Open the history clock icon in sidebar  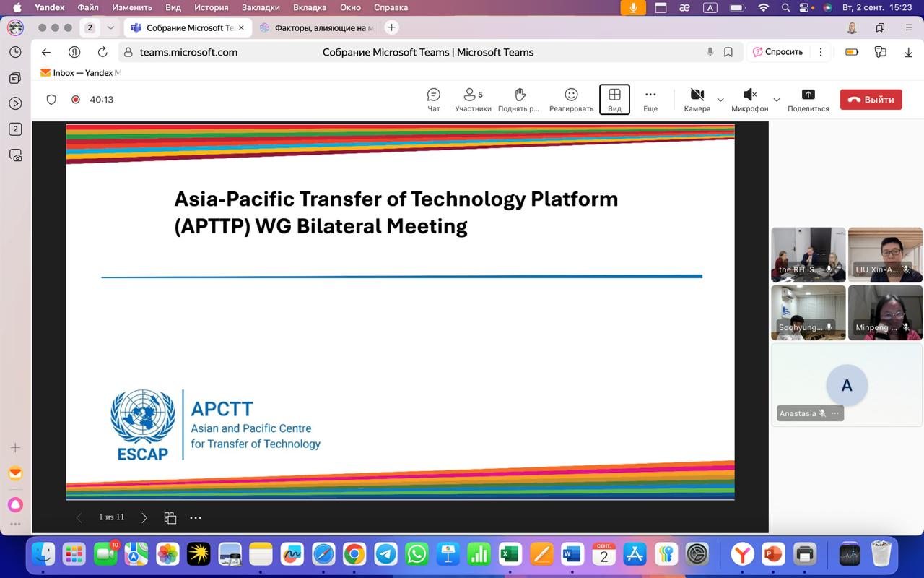point(15,52)
